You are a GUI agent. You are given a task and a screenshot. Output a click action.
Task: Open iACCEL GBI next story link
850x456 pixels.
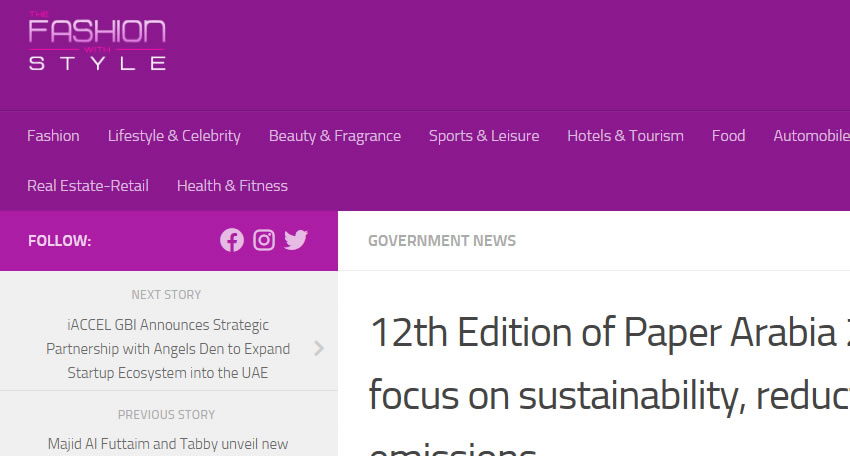click(168, 349)
